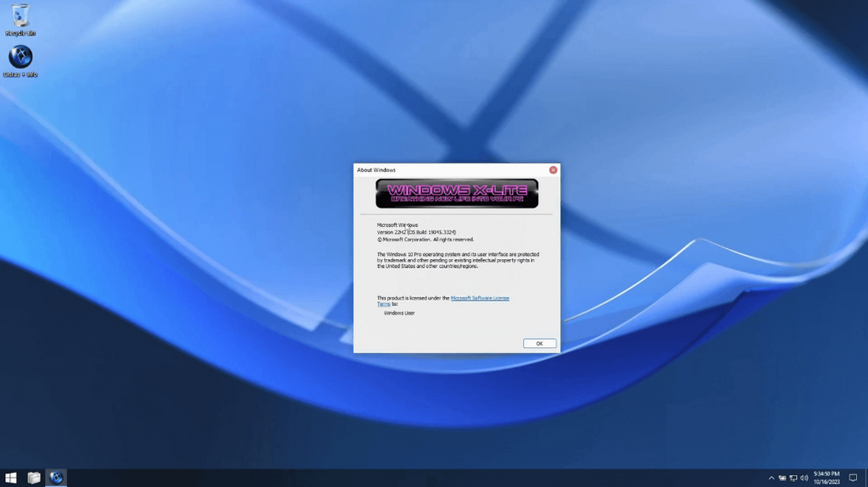Click the Windows X-Lite banner image
The image size is (868, 487).
[x=457, y=193]
